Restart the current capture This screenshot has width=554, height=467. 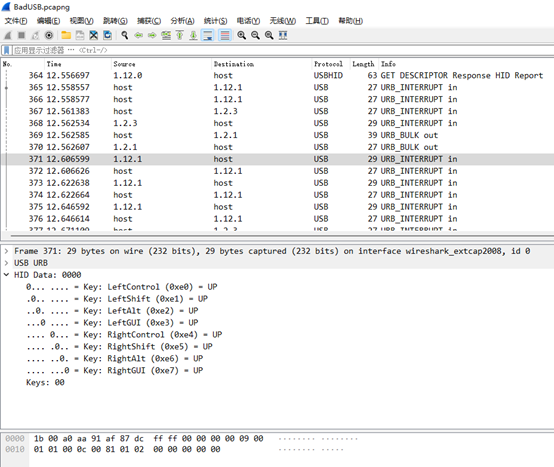click(35, 35)
